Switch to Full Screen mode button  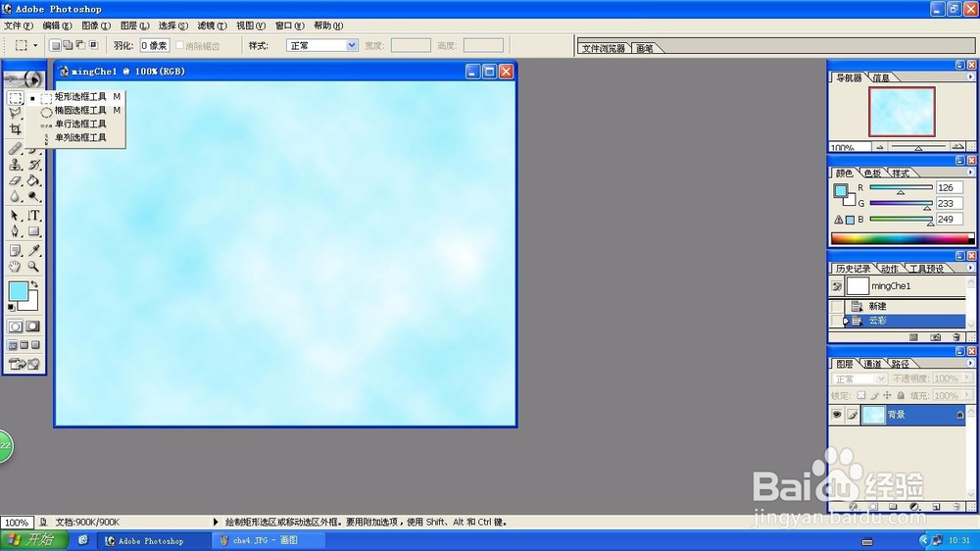coord(36,345)
